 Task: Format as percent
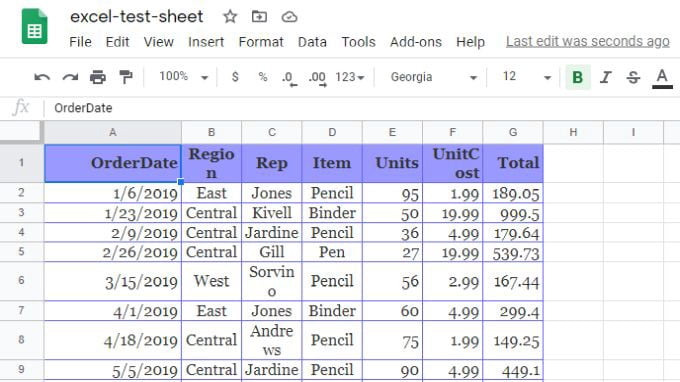(263, 77)
